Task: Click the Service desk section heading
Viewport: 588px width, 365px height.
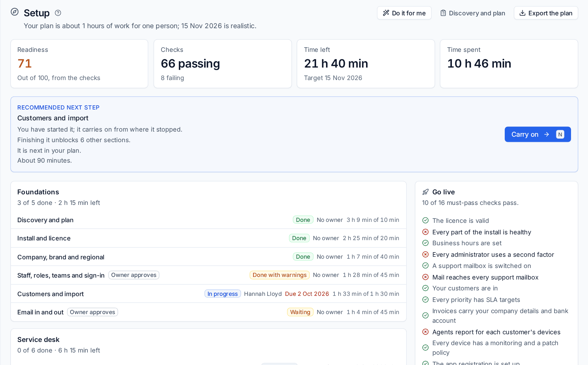Action: [x=38, y=339]
